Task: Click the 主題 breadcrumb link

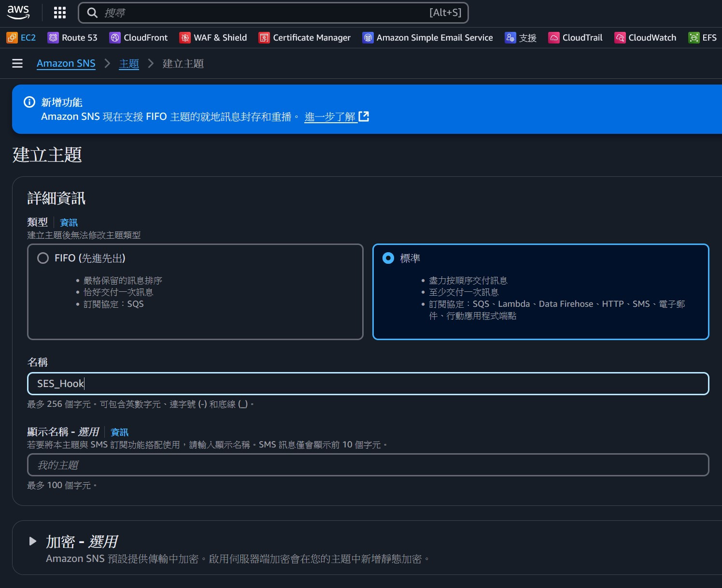Action: (x=129, y=64)
